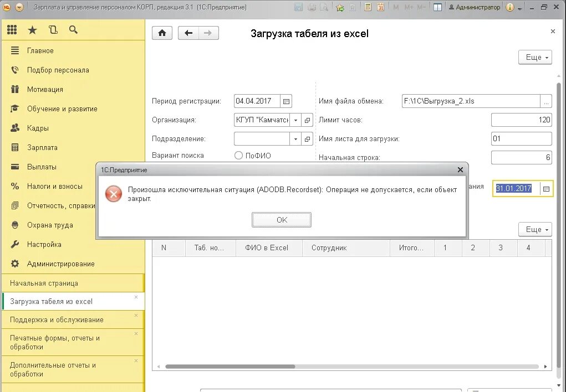
Task: Click Имя листа для загрузки field
Action: coord(522,139)
